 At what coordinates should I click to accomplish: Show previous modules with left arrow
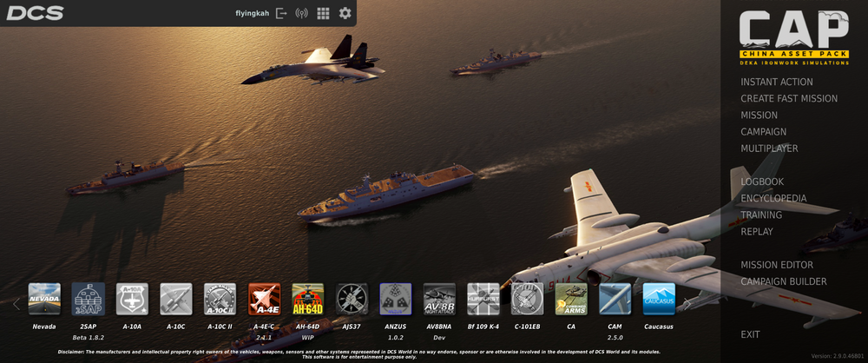coord(16,303)
